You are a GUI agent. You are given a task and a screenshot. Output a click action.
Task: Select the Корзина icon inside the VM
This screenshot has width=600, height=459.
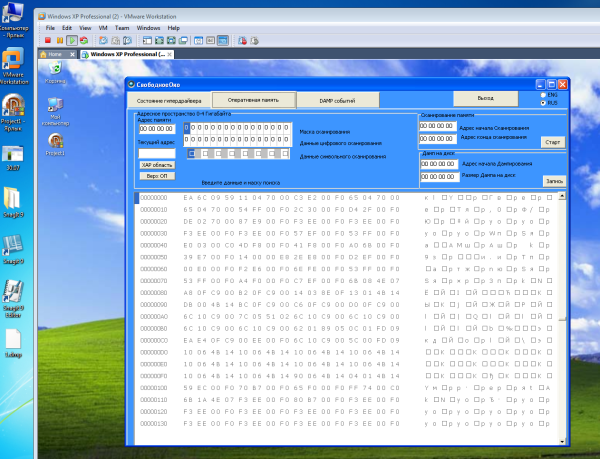tap(55, 72)
